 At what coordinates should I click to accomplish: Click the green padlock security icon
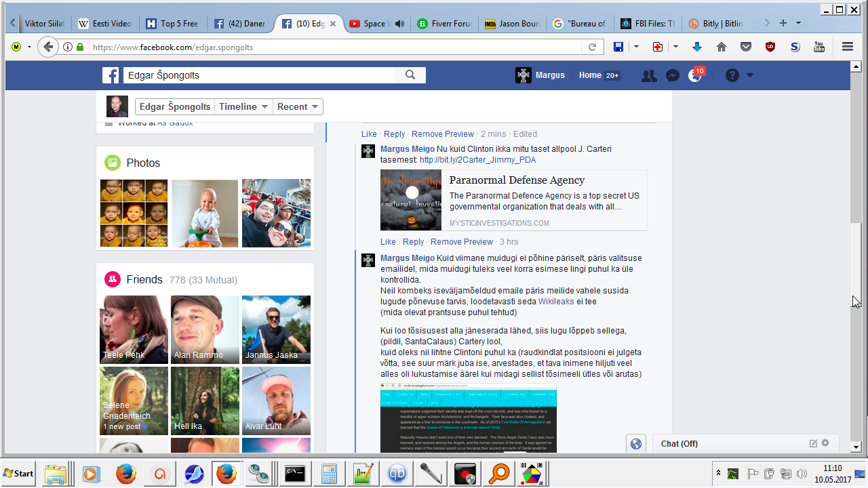pyautogui.click(x=80, y=47)
